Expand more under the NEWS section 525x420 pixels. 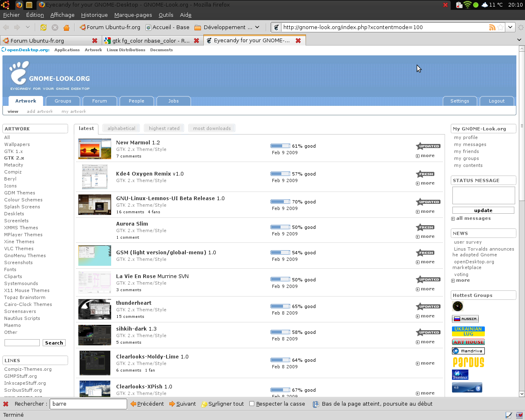point(461,281)
